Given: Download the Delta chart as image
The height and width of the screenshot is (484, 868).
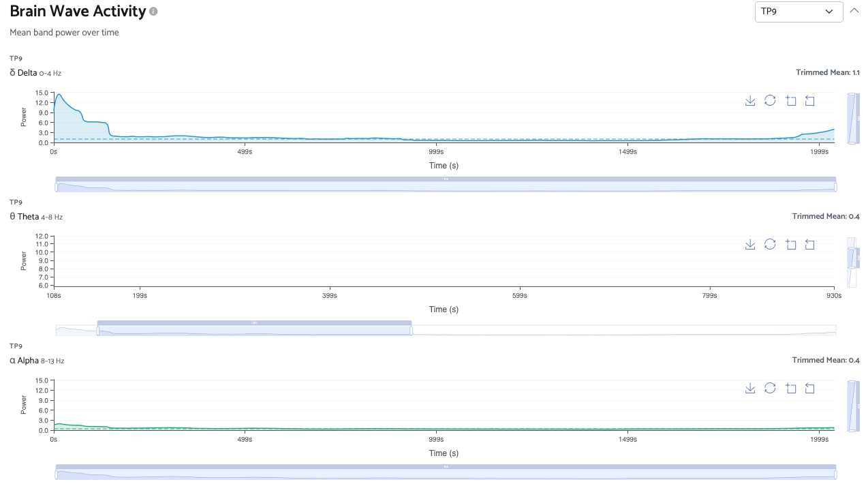Looking at the screenshot, I should [x=750, y=100].
